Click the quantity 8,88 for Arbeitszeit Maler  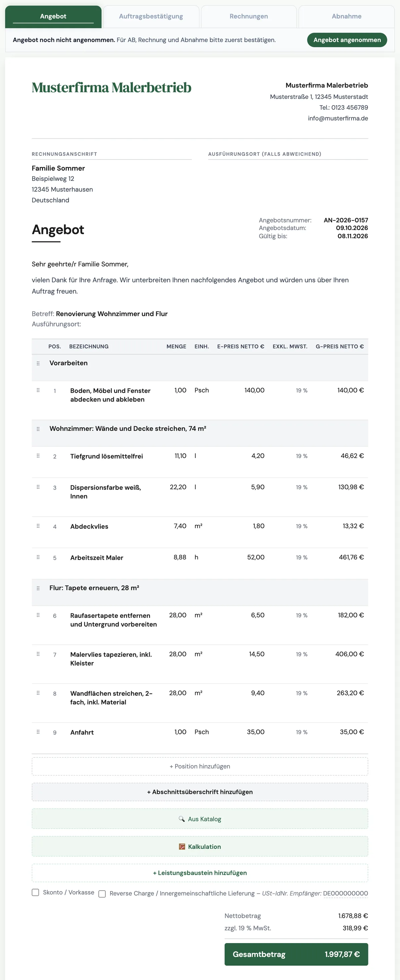(180, 557)
